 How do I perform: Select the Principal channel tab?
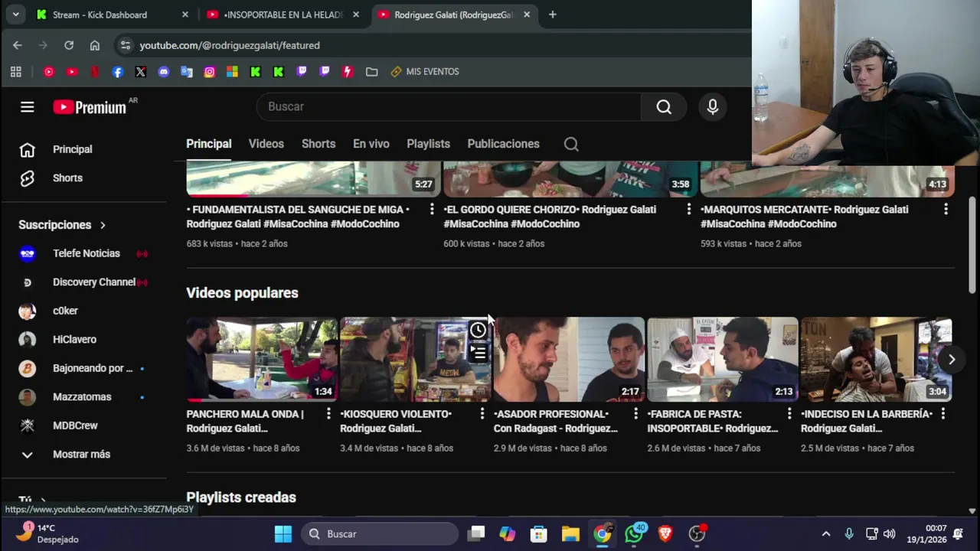click(208, 144)
